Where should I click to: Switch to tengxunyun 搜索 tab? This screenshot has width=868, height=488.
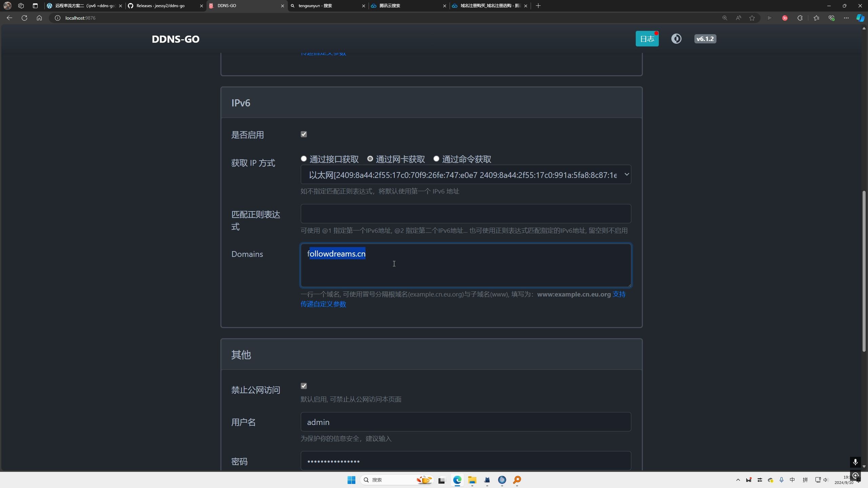click(x=328, y=6)
